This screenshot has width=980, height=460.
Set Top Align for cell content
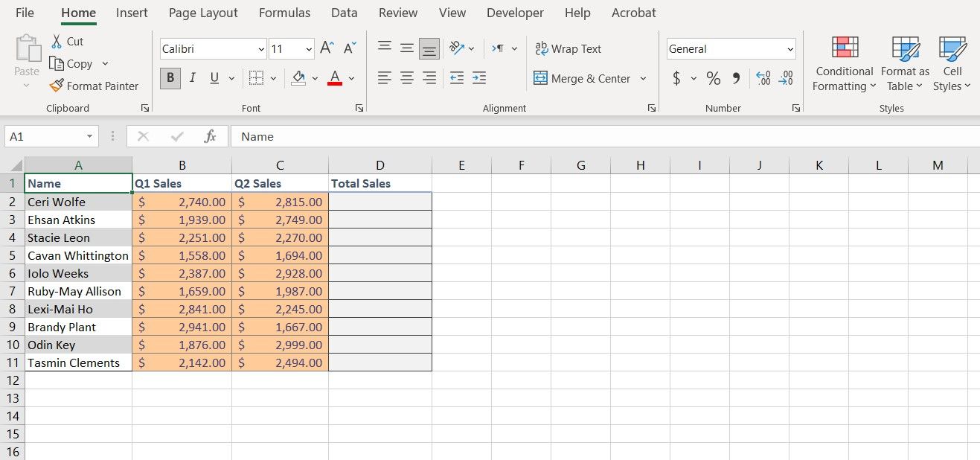point(385,48)
